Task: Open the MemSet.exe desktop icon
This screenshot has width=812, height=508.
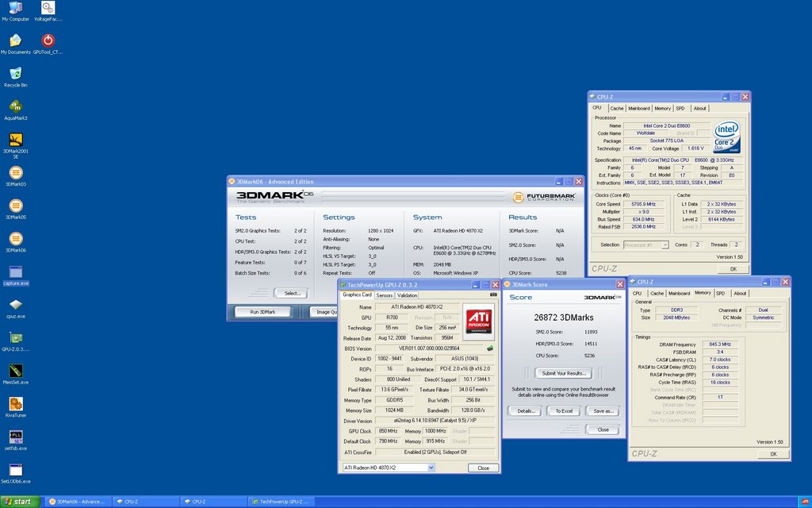Action: [x=16, y=375]
